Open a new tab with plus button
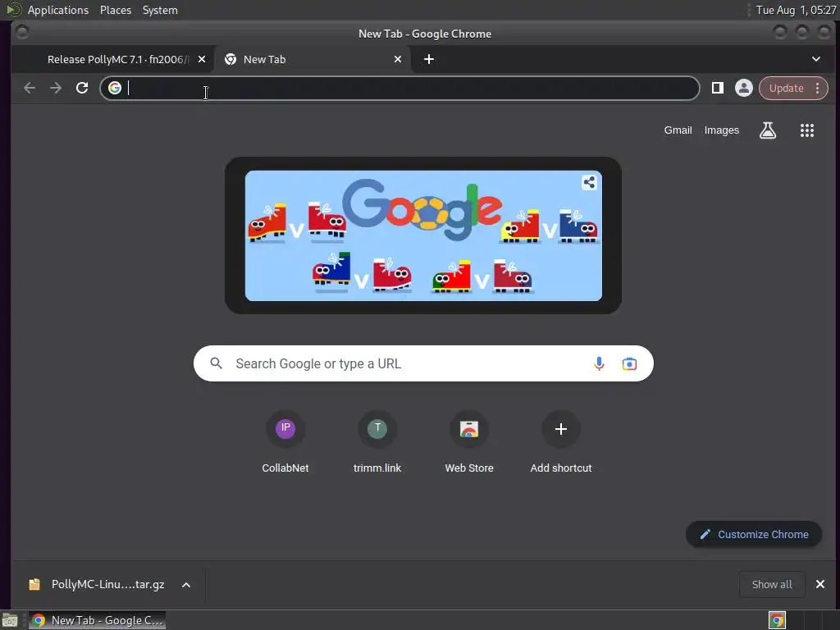Viewport: 840px width, 630px height. click(x=428, y=59)
